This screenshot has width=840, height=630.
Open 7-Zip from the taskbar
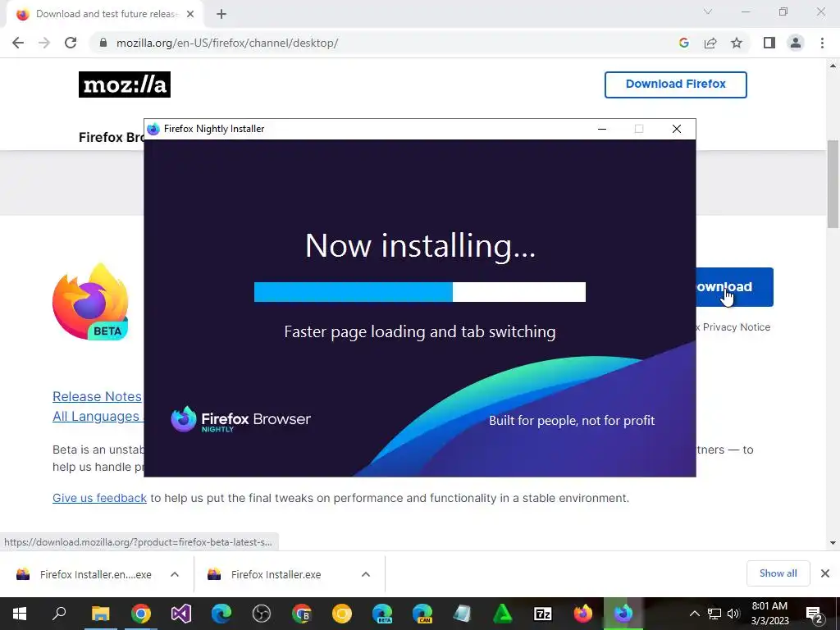543,614
